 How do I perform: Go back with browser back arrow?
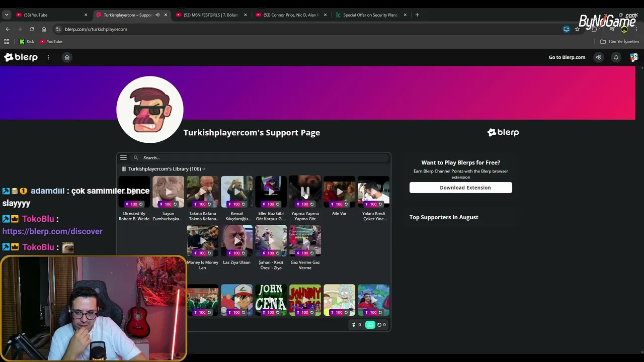(x=8, y=29)
